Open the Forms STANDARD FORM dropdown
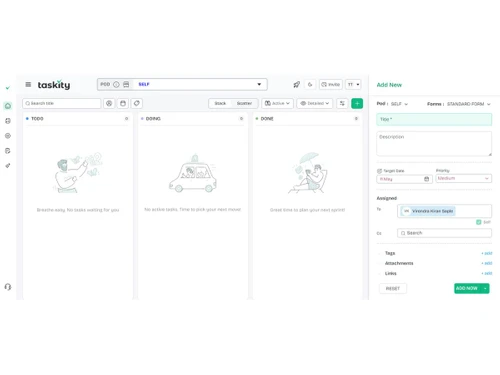 (x=469, y=104)
